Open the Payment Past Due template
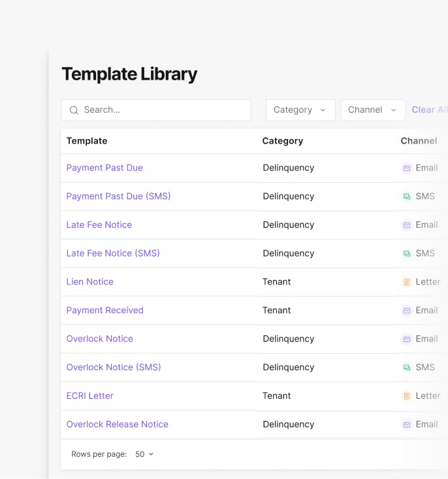448x479 pixels. click(104, 168)
